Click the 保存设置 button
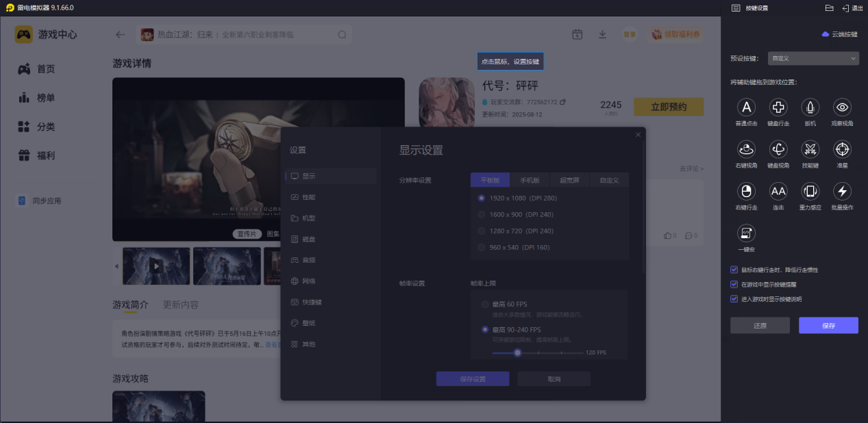The image size is (868, 423). (x=473, y=378)
